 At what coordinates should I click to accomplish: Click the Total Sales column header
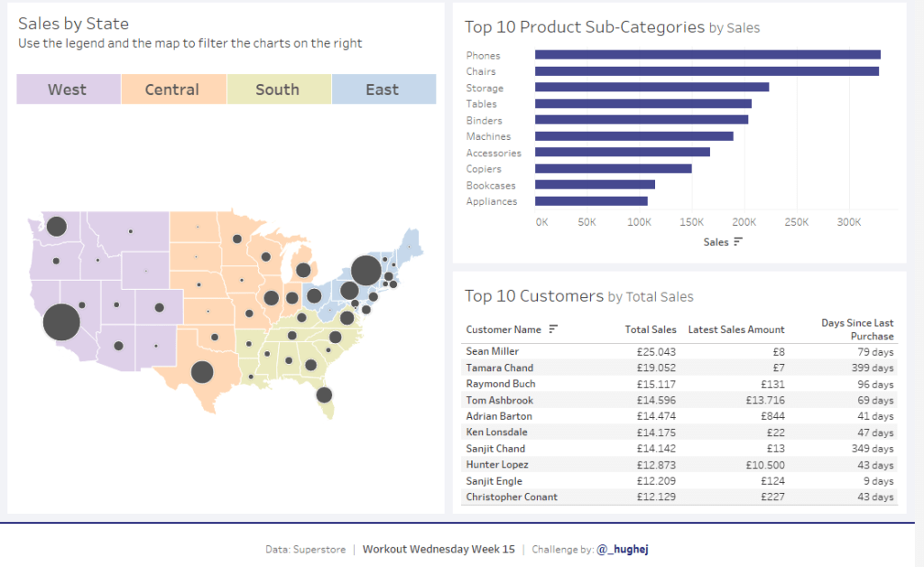point(650,330)
